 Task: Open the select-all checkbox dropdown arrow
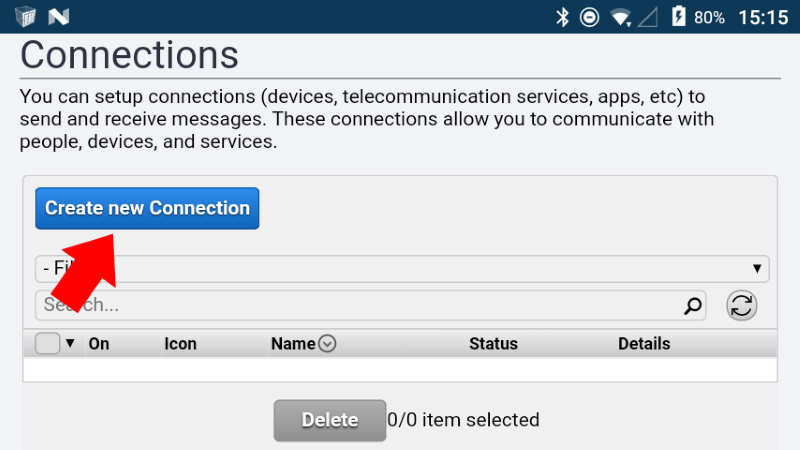[70, 343]
